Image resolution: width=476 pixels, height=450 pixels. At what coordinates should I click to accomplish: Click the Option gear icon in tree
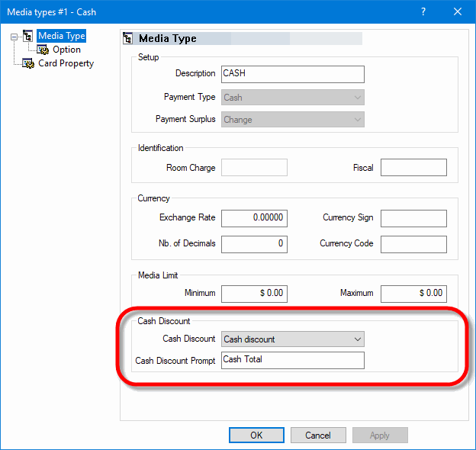43,50
